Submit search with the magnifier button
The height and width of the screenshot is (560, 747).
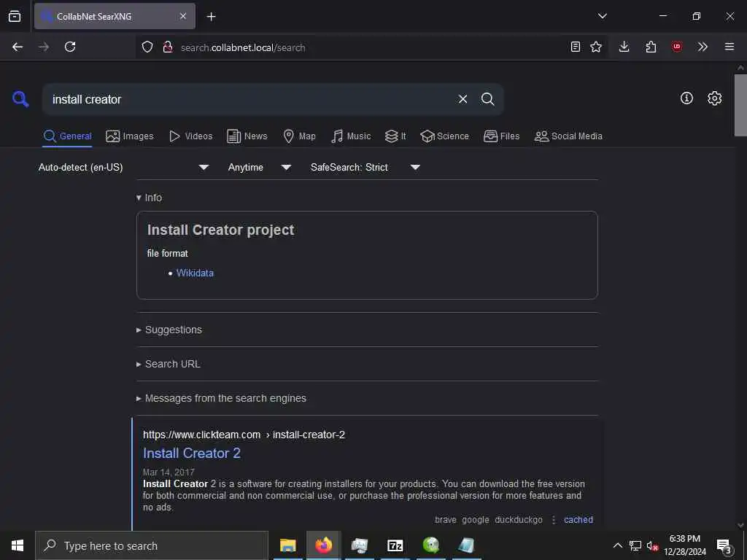click(x=487, y=99)
